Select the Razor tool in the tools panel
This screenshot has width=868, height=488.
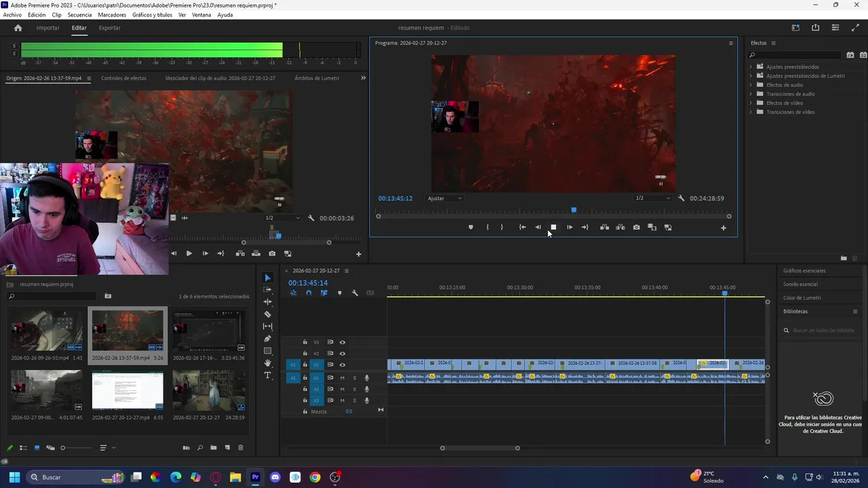tap(267, 314)
